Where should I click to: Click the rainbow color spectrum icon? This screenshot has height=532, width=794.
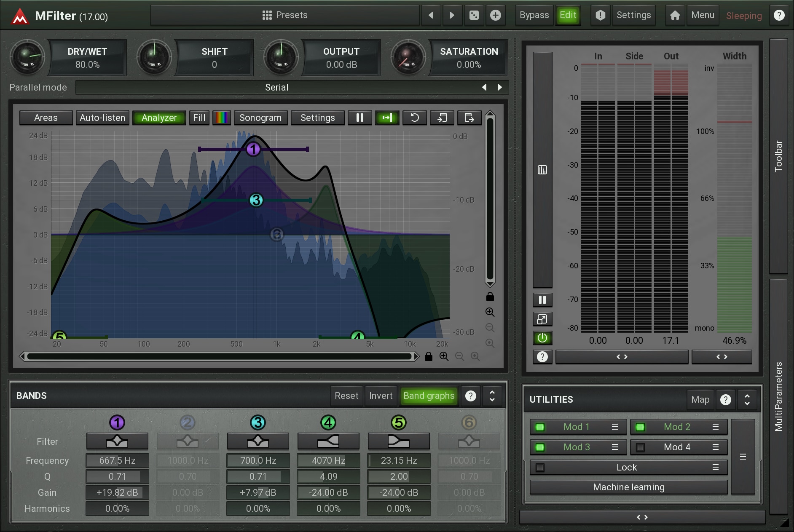click(222, 118)
